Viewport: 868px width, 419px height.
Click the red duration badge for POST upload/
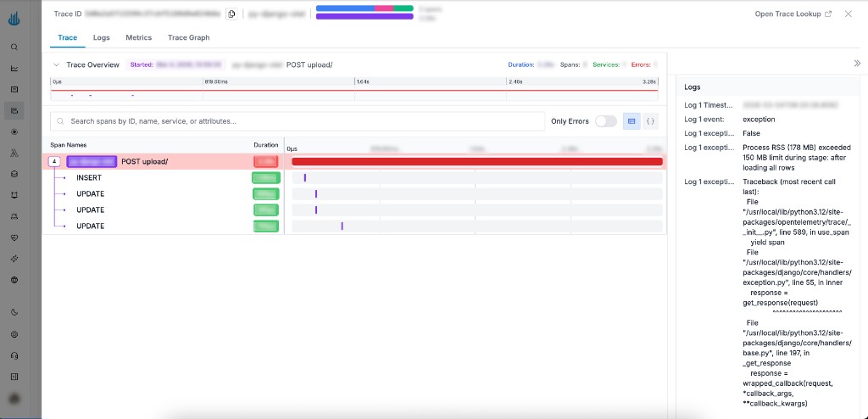(x=266, y=161)
